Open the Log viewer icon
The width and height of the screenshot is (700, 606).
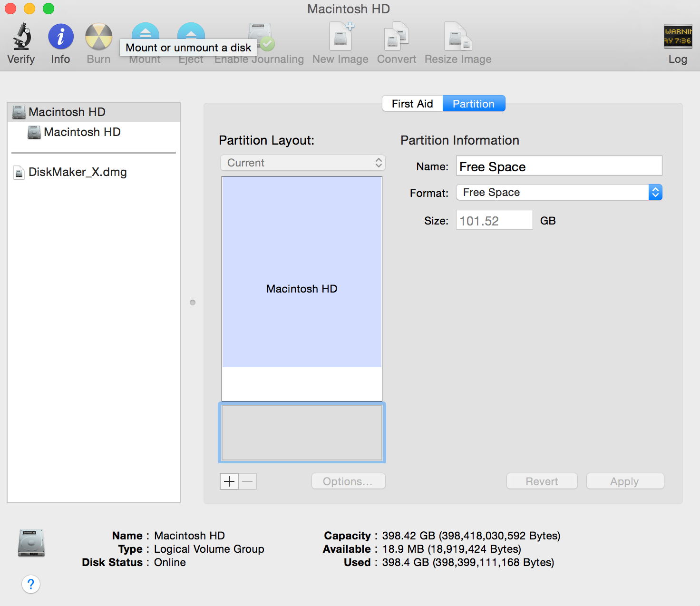coord(678,37)
